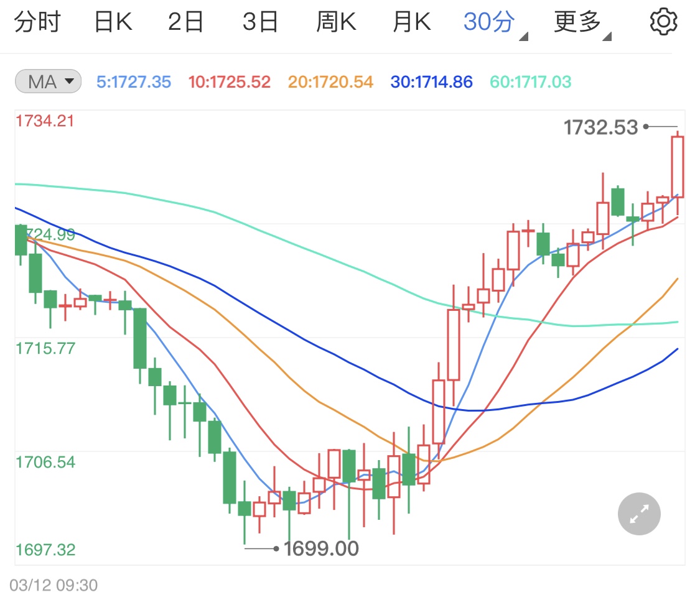Click the MA30 value 30:1714.86
700x600 pixels.
coord(431,82)
